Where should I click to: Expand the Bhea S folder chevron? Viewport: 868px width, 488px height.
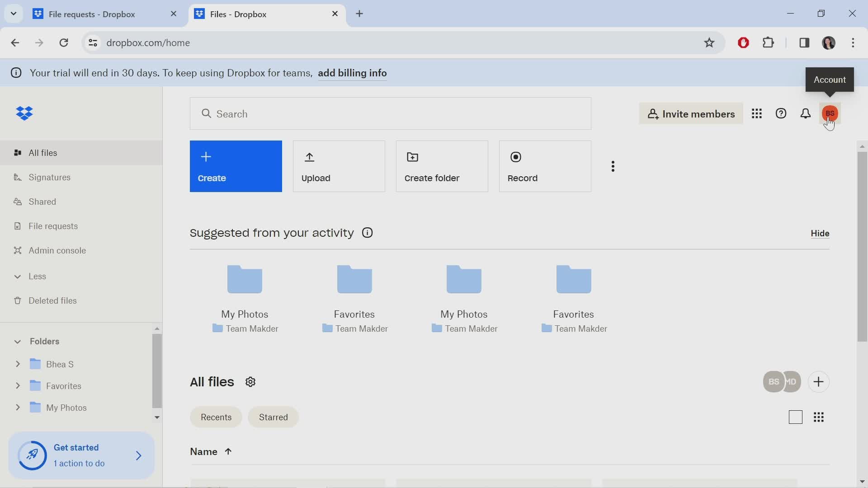pyautogui.click(x=18, y=364)
